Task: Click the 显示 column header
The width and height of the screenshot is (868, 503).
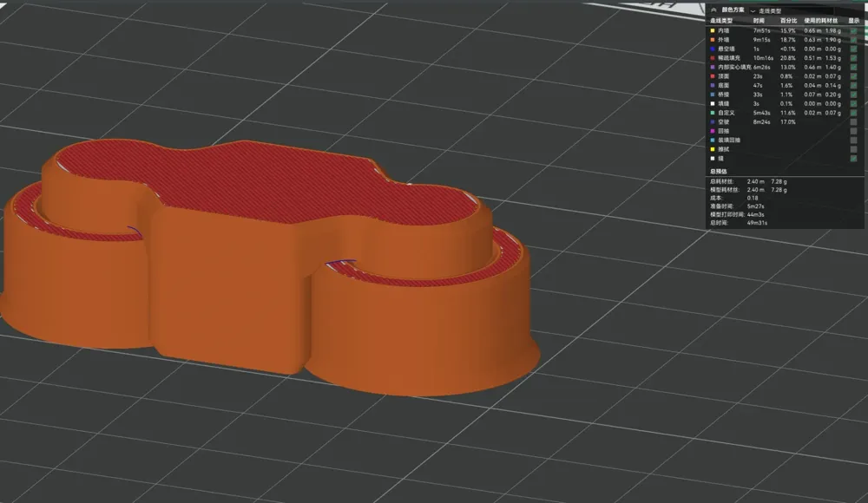Action: [853, 21]
